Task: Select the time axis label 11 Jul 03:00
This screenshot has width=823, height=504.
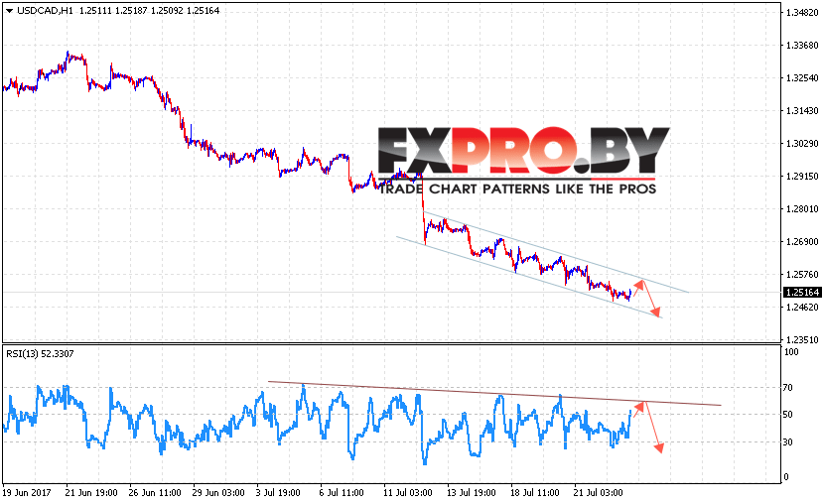Action: click(408, 492)
